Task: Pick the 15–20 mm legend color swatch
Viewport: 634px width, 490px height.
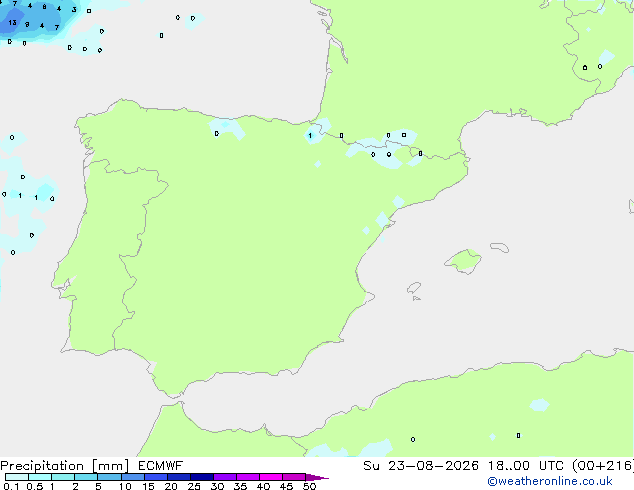Action: [x=156, y=477]
